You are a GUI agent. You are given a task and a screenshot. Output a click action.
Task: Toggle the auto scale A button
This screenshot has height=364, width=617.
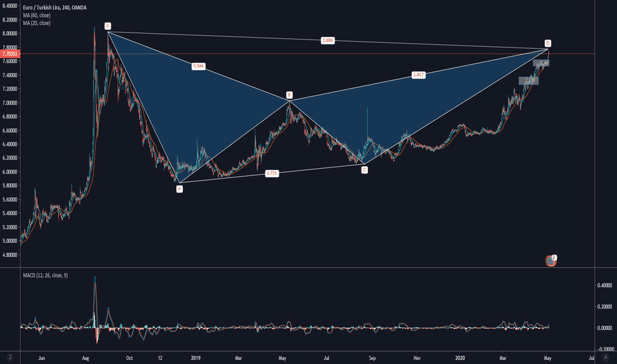606,357
